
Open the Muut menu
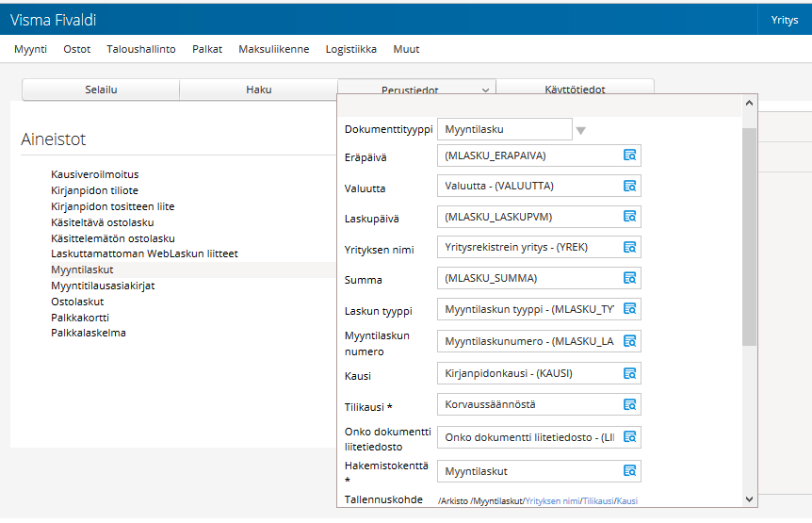point(406,49)
